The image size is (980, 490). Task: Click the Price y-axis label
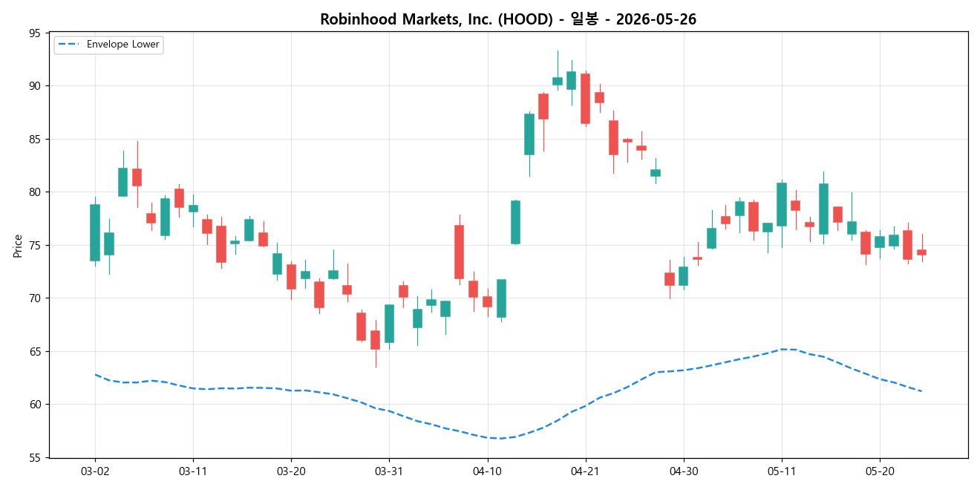18,246
